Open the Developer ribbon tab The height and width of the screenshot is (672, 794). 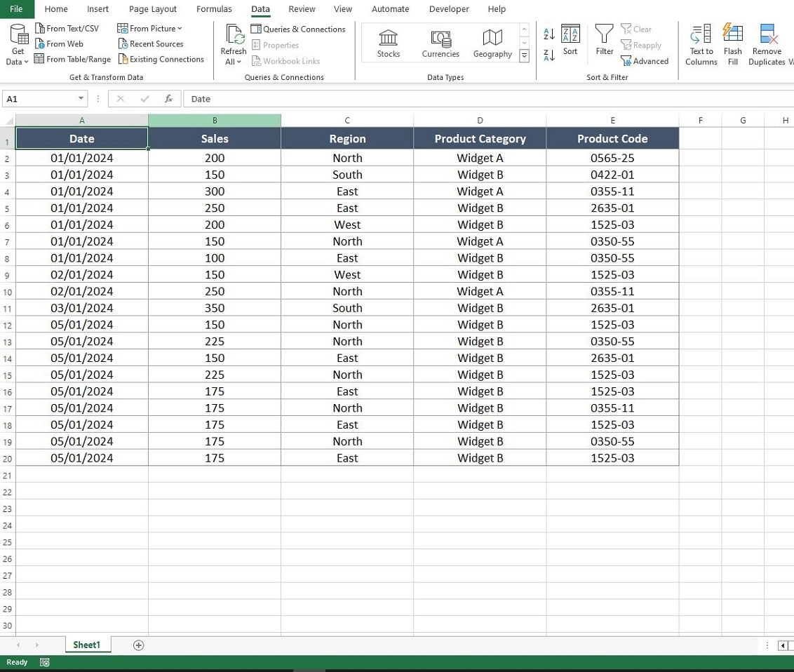(x=449, y=8)
